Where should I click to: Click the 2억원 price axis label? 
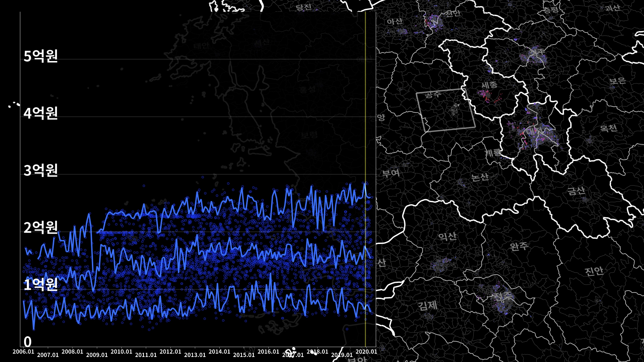pos(41,228)
